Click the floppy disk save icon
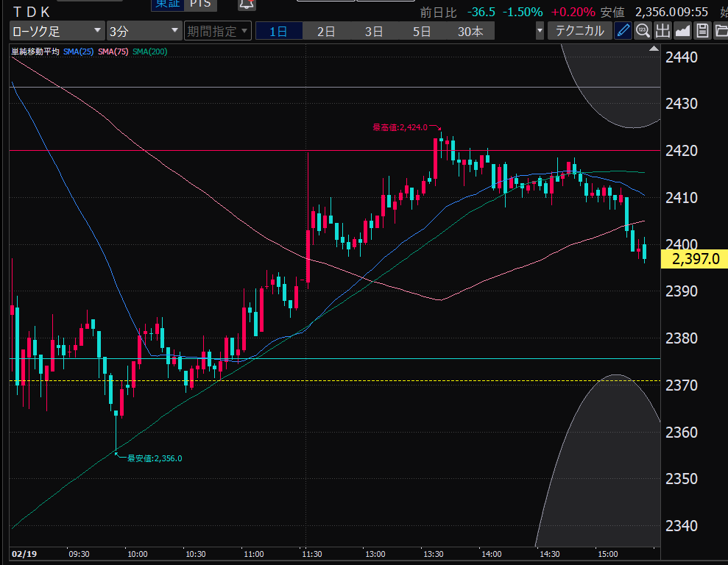Viewport: 728px width, 565px height. coord(702,31)
